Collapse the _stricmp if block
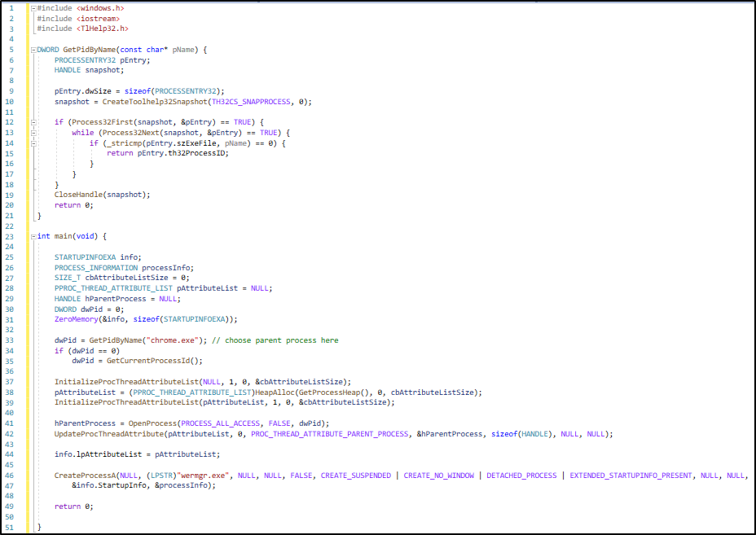 (33, 143)
